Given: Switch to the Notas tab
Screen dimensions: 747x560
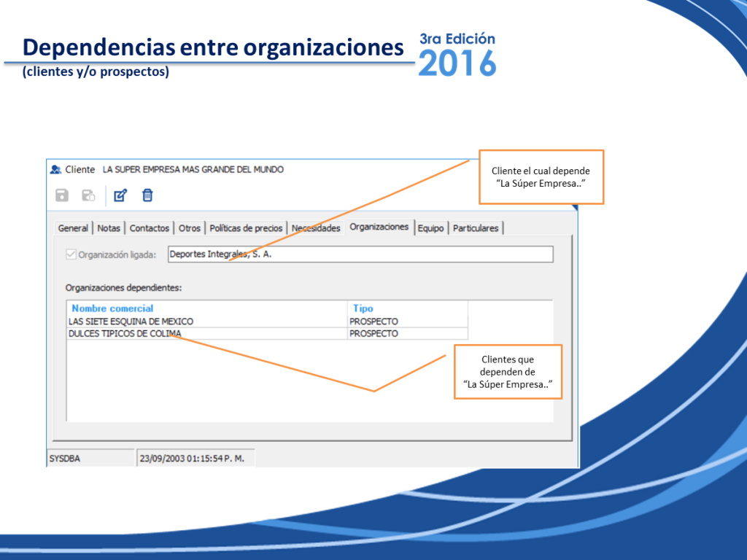Looking at the screenshot, I should pos(109,228).
